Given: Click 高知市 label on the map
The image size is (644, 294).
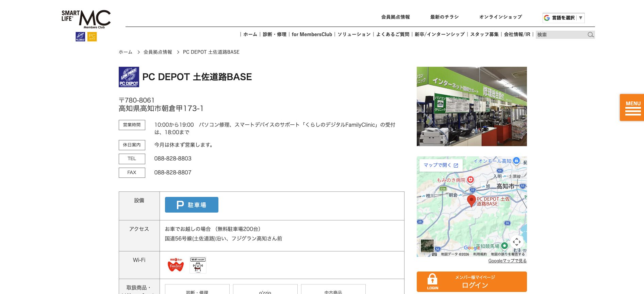Looking at the screenshot, I should coord(506,186).
